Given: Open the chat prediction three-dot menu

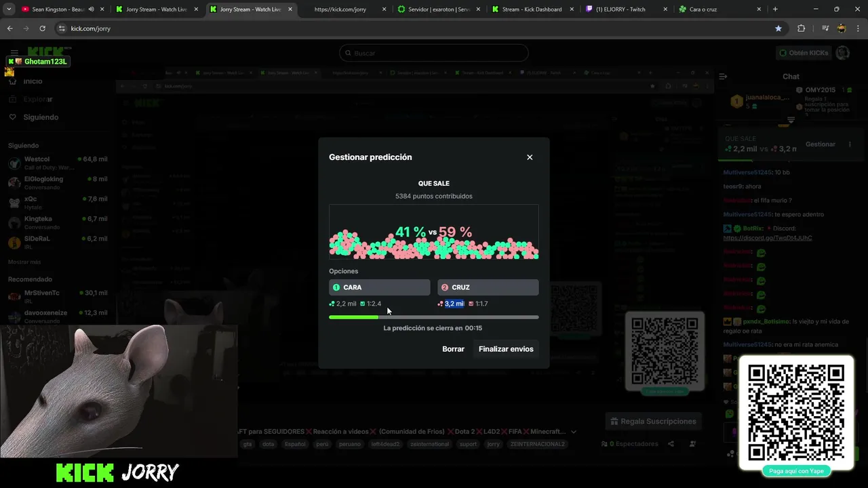Looking at the screenshot, I should [850, 144].
